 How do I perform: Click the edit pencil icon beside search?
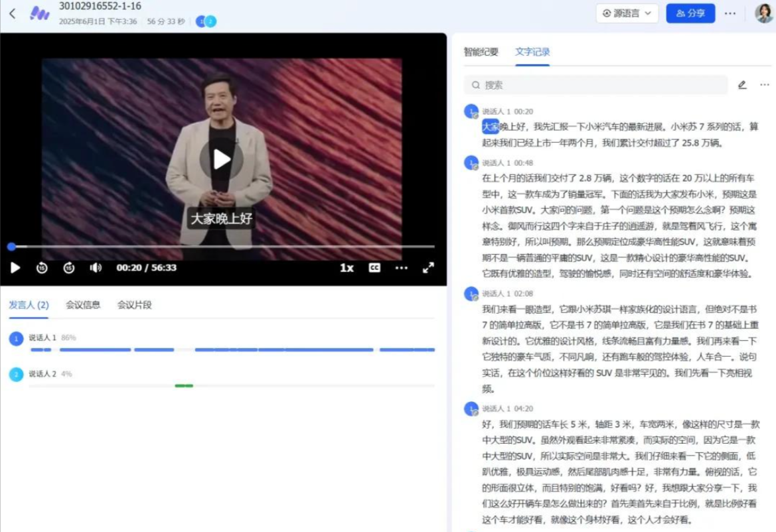742,85
